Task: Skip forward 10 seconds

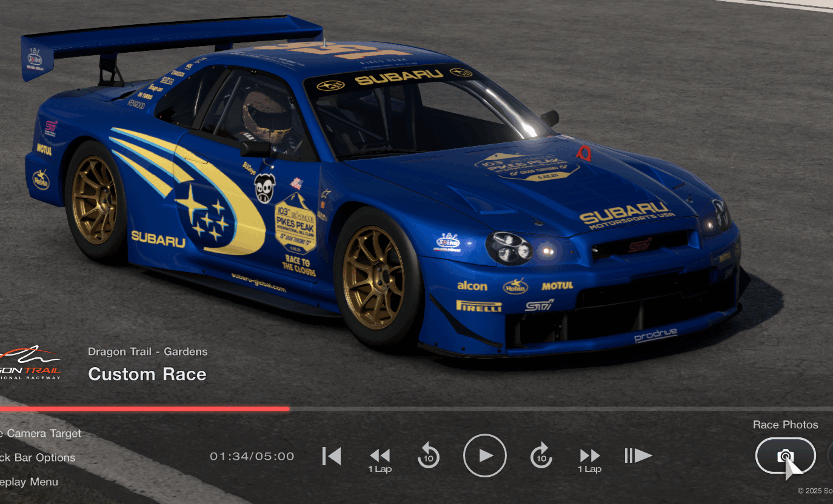Action: click(541, 456)
